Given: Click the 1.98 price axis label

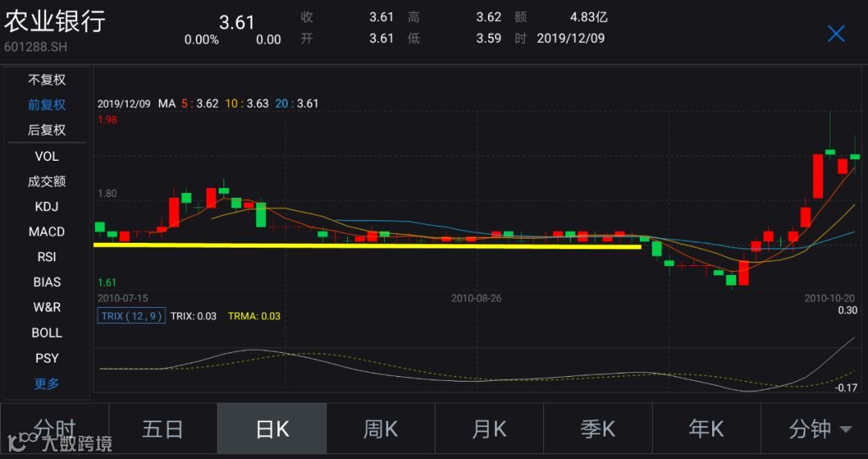Looking at the screenshot, I should (x=108, y=120).
